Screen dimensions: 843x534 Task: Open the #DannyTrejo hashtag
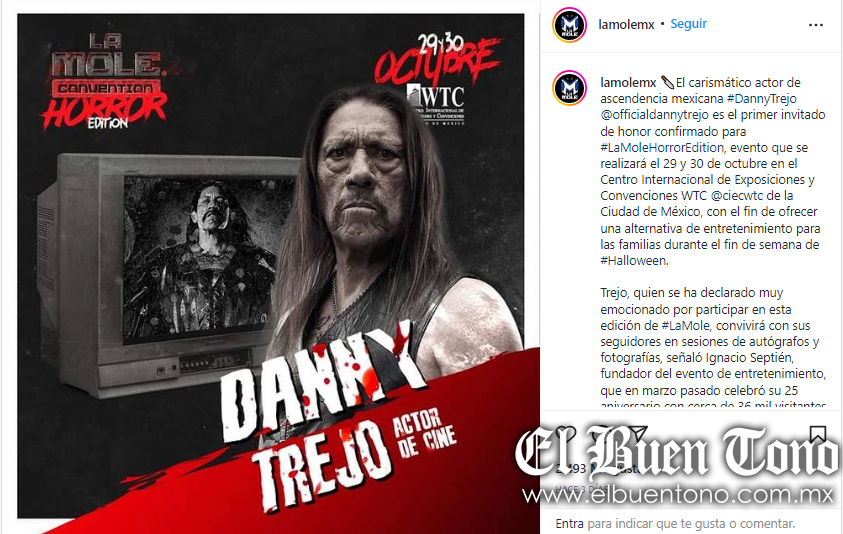761,99
